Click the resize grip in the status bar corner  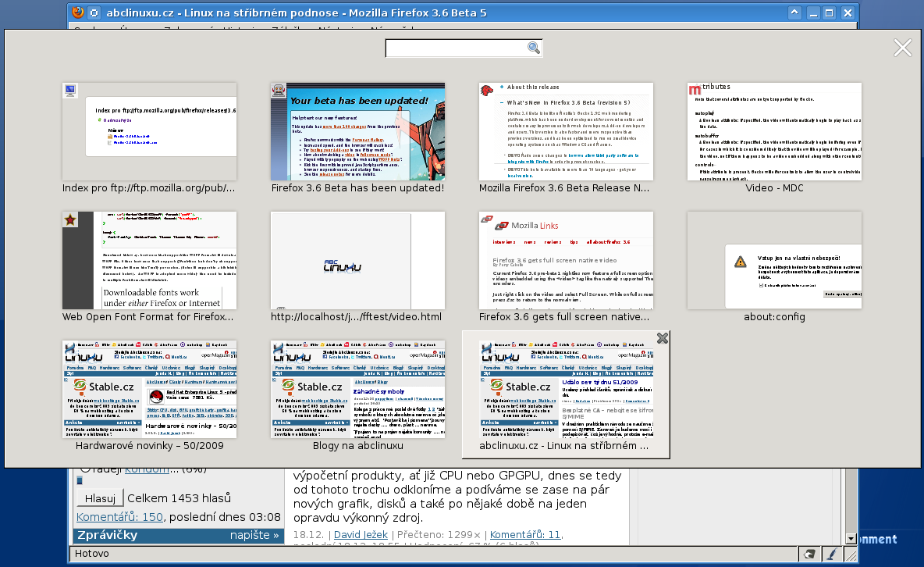851,554
